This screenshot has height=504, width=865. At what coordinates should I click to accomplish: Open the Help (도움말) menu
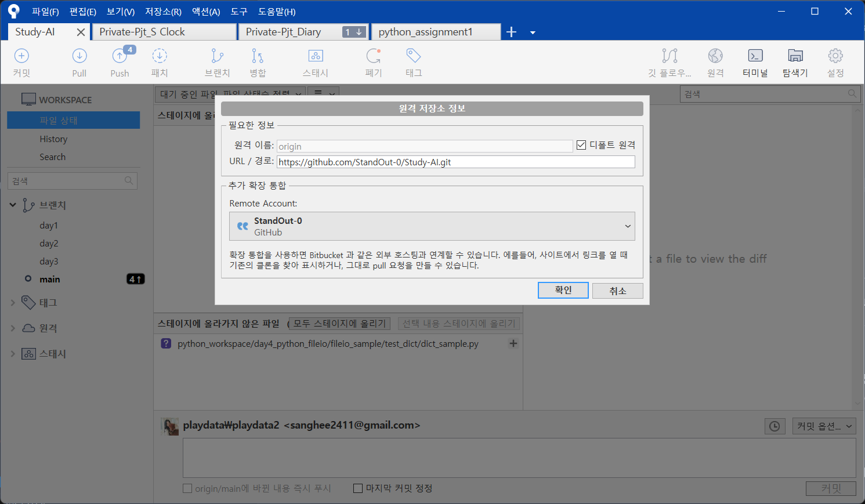coord(277,12)
